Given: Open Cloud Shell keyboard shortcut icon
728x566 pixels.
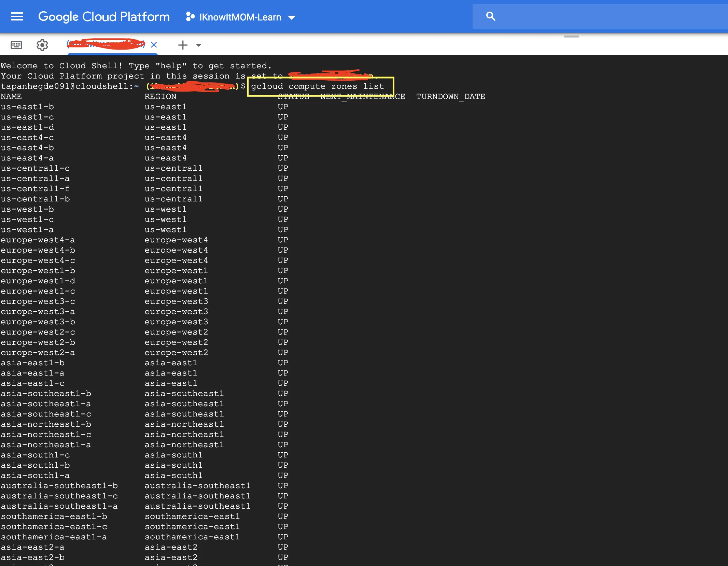Looking at the screenshot, I should (x=16, y=45).
